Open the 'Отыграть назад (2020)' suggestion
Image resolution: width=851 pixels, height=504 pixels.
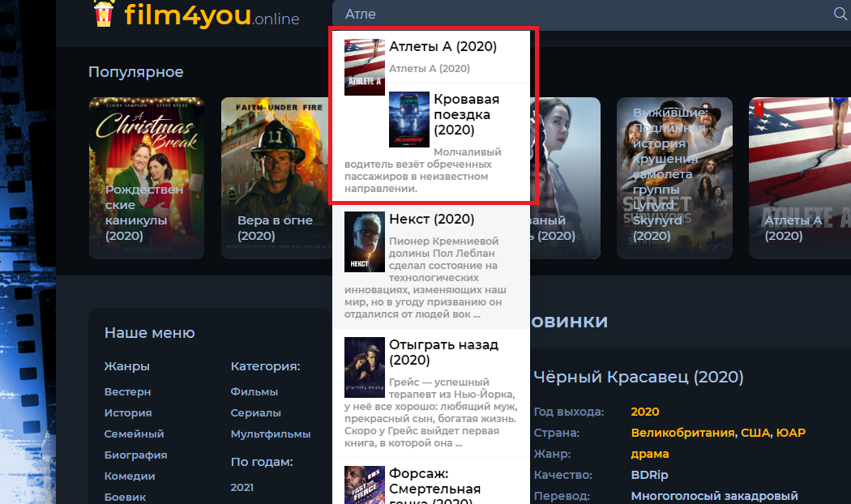[x=443, y=352]
